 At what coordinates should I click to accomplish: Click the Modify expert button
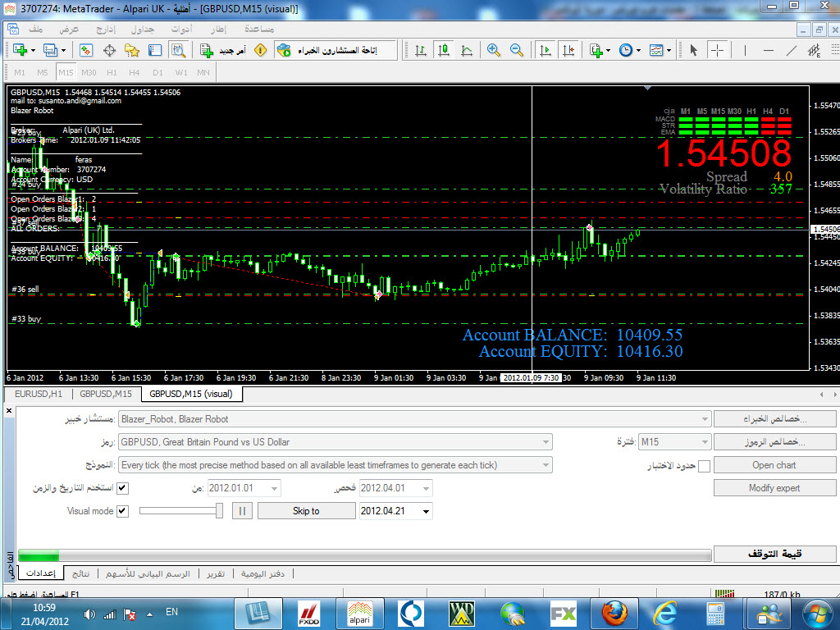point(774,488)
